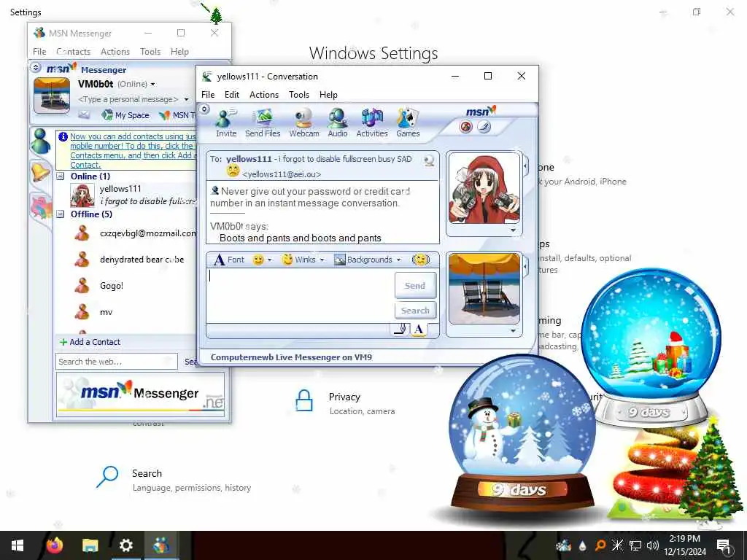
Task: Open Send Files in the conversation window
Action: (263, 122)
